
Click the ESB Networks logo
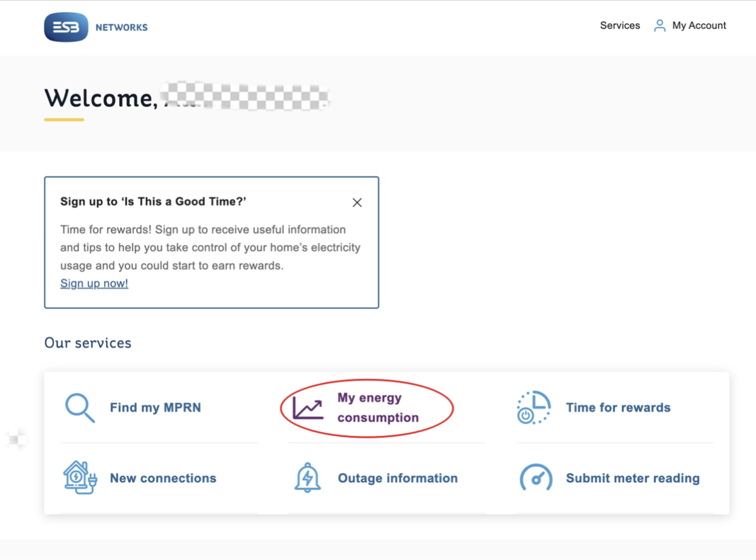96,27
